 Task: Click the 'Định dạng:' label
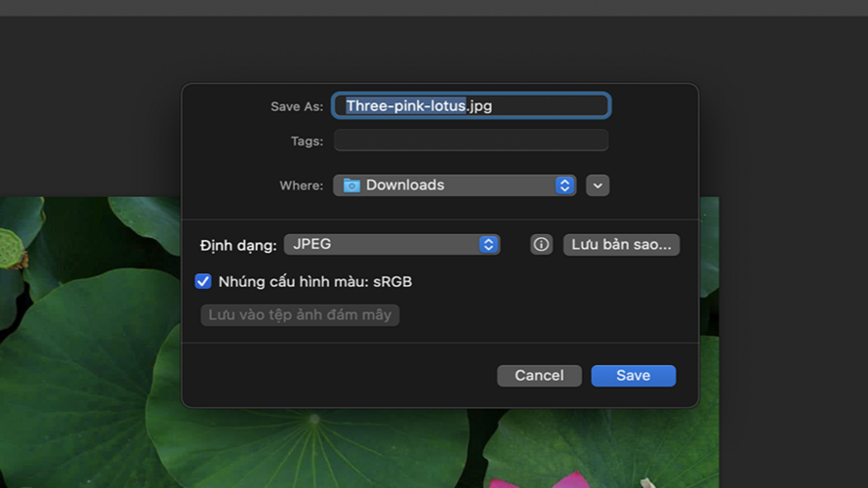click(x=238, y=245)
